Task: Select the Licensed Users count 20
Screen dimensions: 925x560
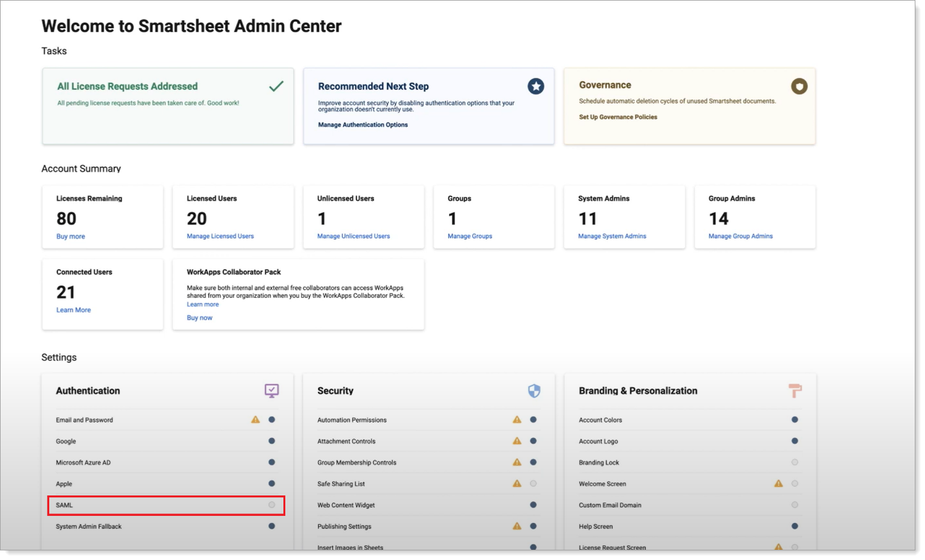Action: (197, 219)
